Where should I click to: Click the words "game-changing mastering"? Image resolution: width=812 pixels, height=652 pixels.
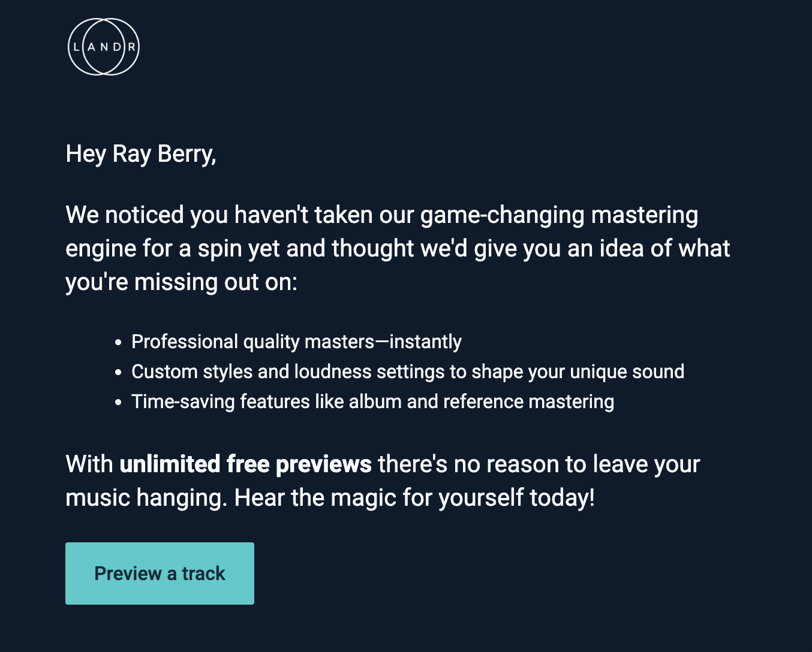pyautogui.click(x=559, y=215)
